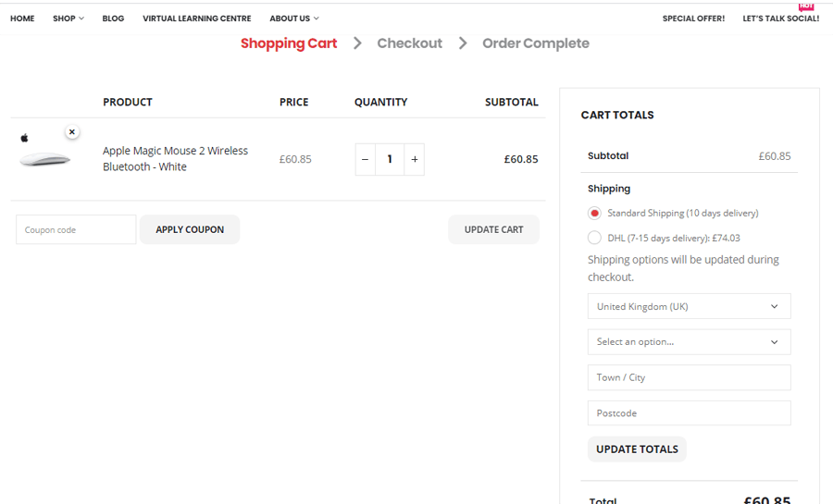
Task: Click the Update Totals button
Action: (637, 449)
